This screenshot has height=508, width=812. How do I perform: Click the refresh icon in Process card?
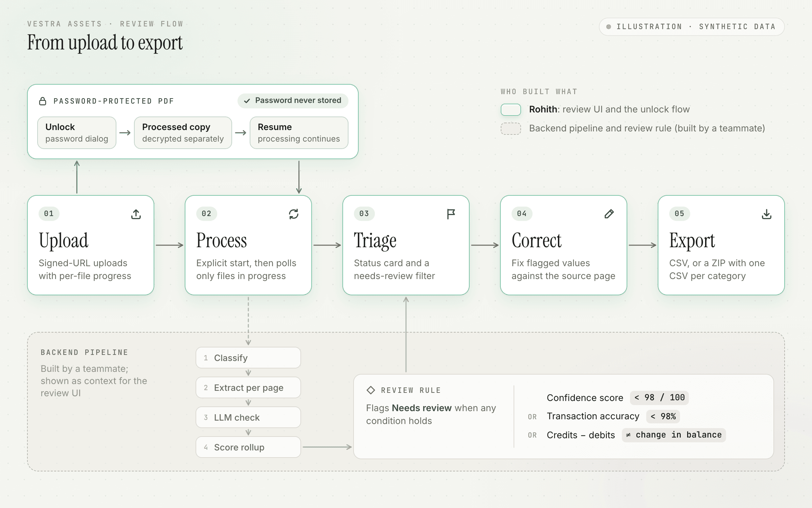[294, 214]
